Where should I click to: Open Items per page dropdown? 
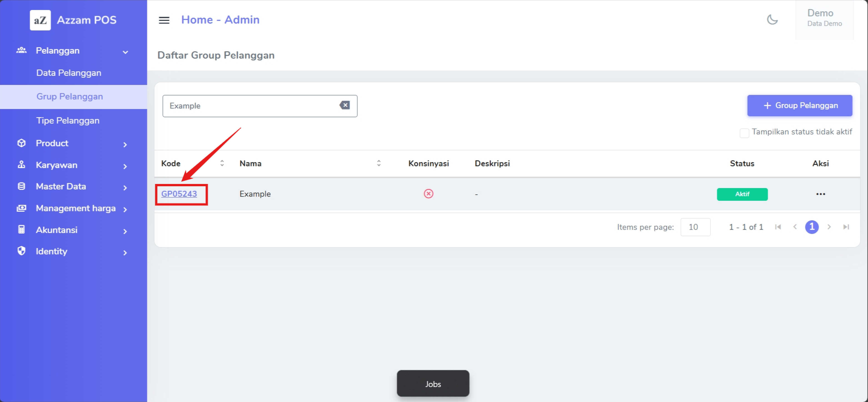point(695,227)
